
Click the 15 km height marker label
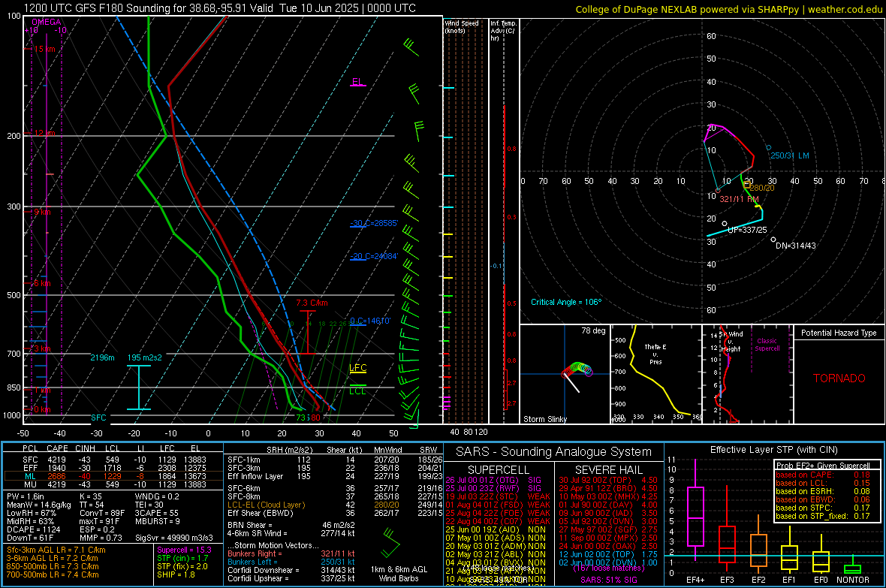(x=44, y=50)
